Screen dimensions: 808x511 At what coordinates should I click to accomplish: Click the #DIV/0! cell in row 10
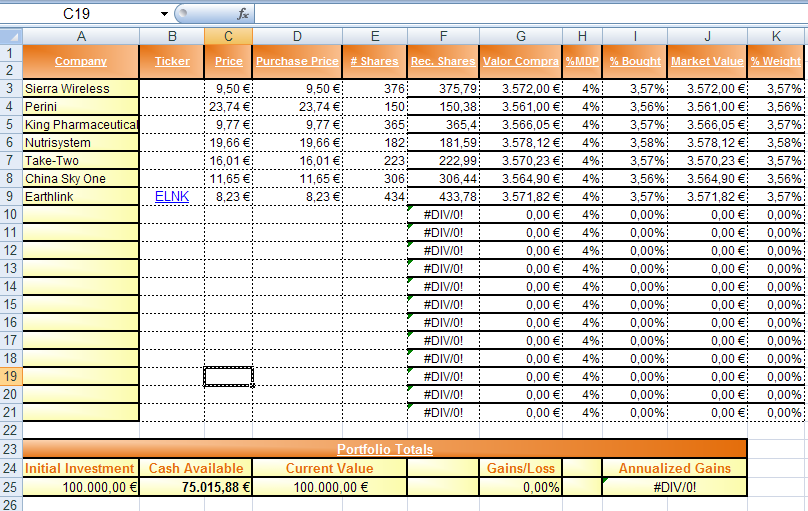443,214
